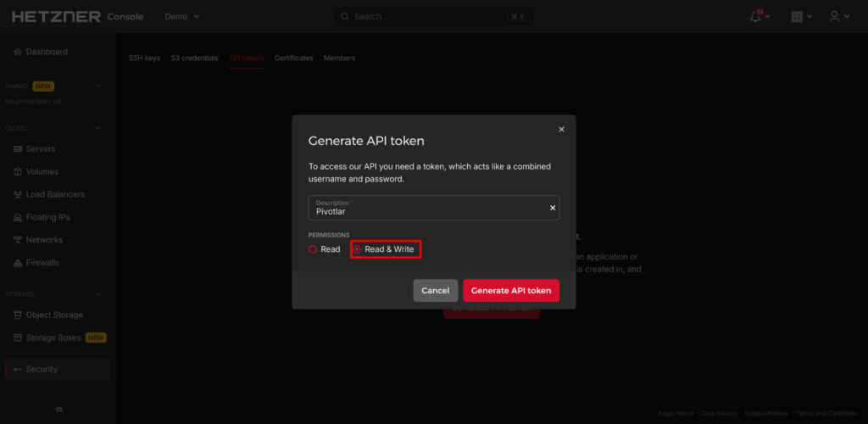The width and height of the screenshot is (868, 424).
Task: Open the Terms and Conditions link
Action: pyautogui.click(x=828, y=414)
